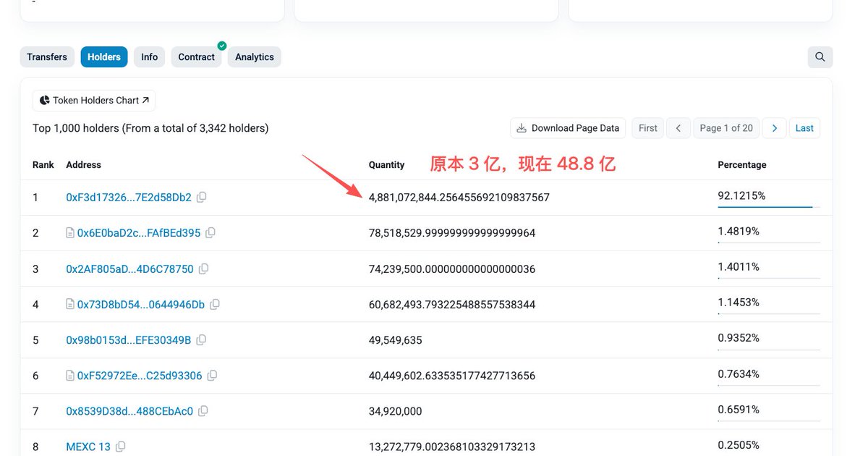Open holder address 0xF3d17326...7E2d58Db2

[x=129, y=198]
